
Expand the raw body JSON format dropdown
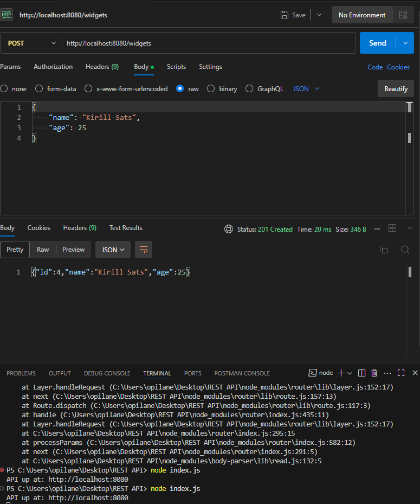coord(307,88)
